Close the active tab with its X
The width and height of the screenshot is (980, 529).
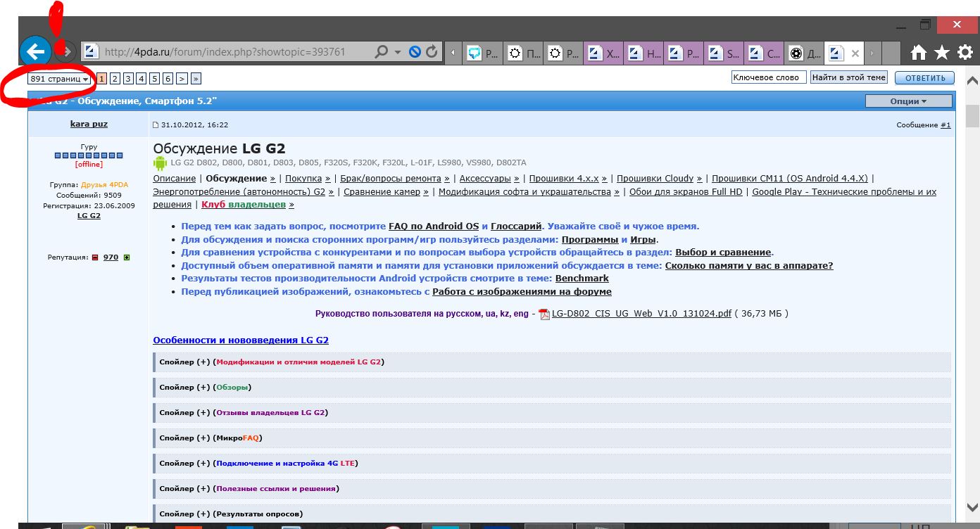tap(855, 53)
